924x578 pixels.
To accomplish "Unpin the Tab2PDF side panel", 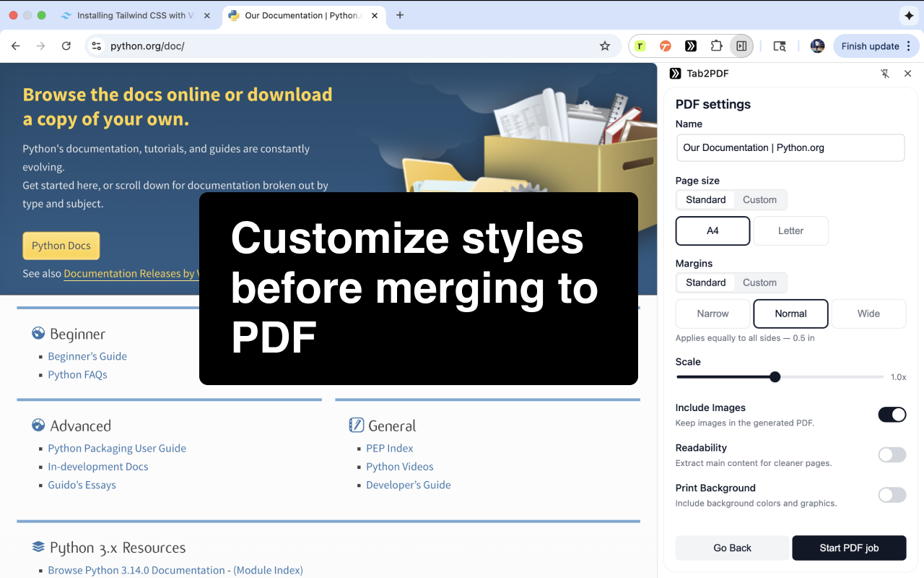I will point(885,73).
